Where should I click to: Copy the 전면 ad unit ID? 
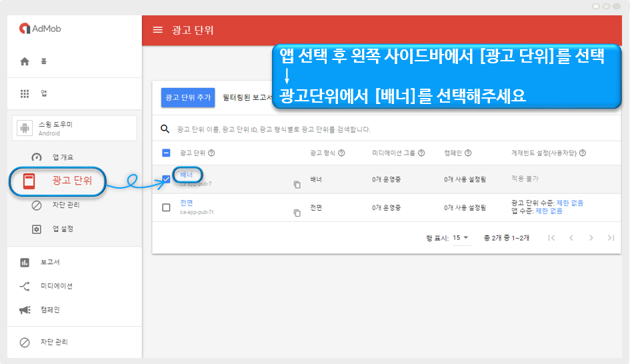coord(297,213)
